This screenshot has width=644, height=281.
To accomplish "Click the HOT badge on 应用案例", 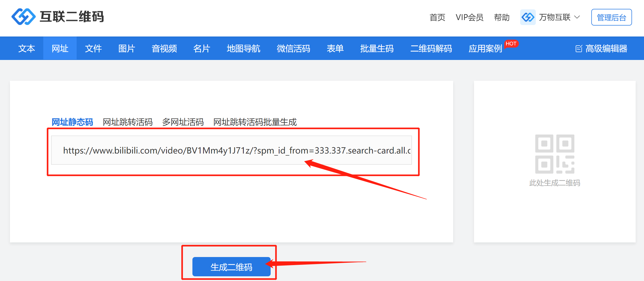I will point(511,44).
